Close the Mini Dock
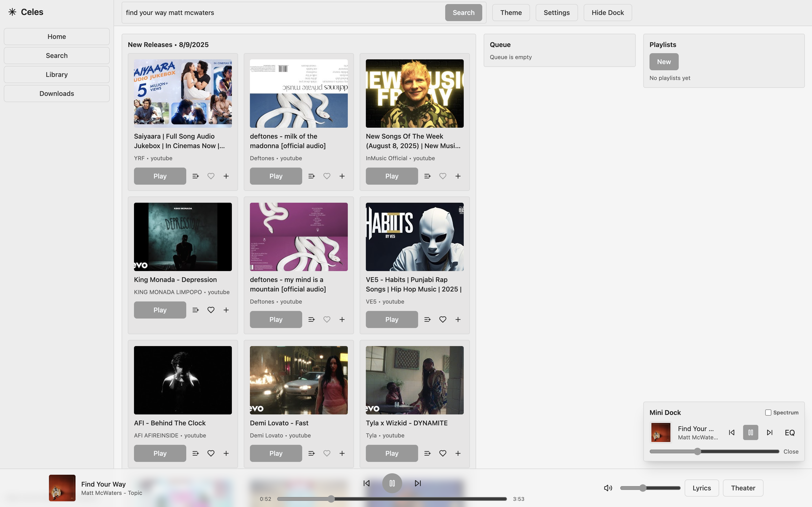Image resolution: width=812 pixels, height=507 pixels. click(x=791, y=452)
